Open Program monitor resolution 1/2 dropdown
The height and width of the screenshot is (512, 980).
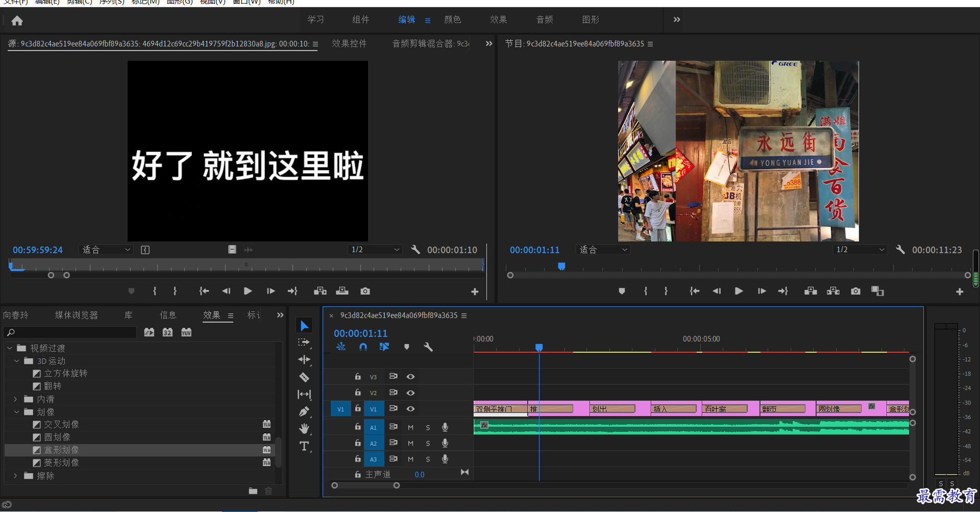point(860,250)
